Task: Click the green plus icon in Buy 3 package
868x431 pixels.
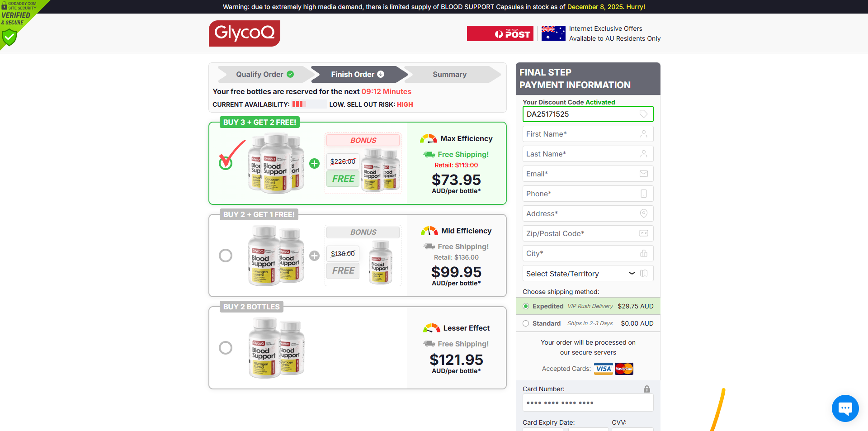Action: [x=315, y=163]
